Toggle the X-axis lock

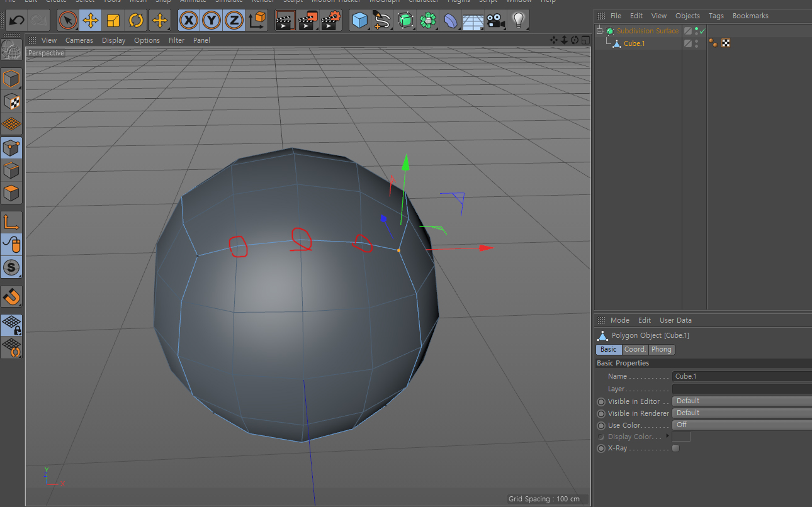click(x=188, y=20)
